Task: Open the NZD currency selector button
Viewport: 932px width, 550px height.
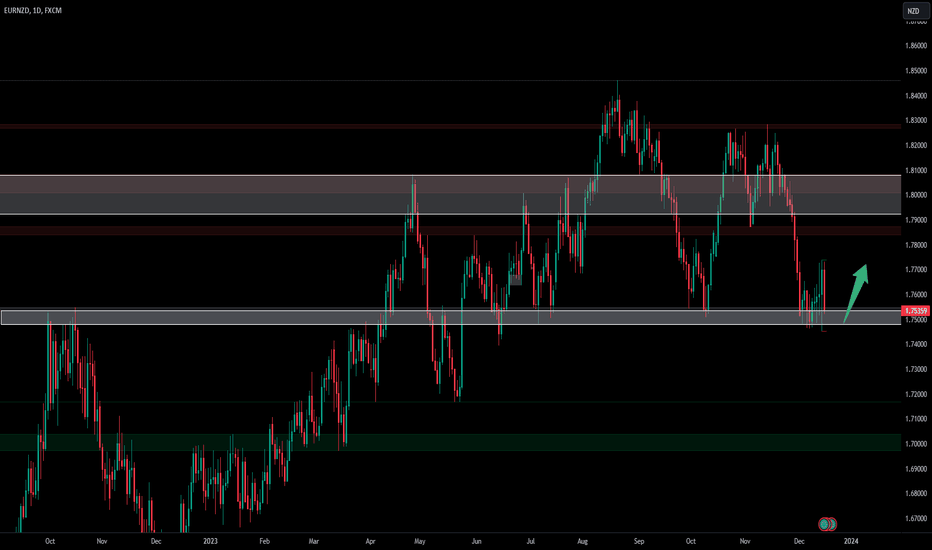Action: pyautogui.click(x=915, y=11)
